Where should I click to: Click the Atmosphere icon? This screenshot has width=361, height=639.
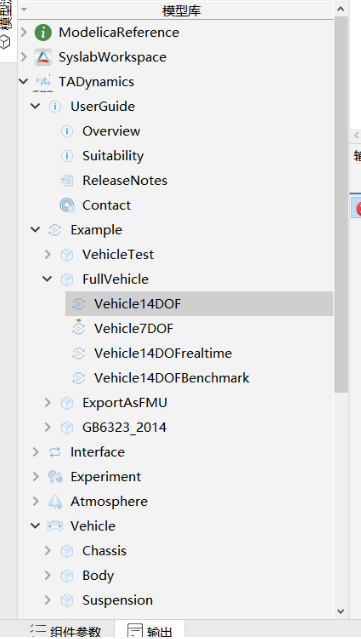click(55, 502)
